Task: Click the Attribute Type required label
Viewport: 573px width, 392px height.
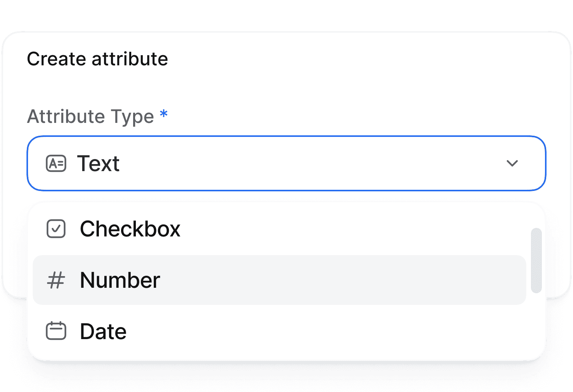Action: 92,116
